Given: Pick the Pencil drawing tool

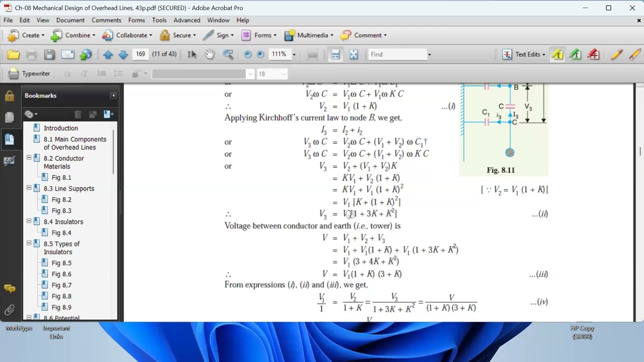Looking at the screenshot, I should pos(617,54).
